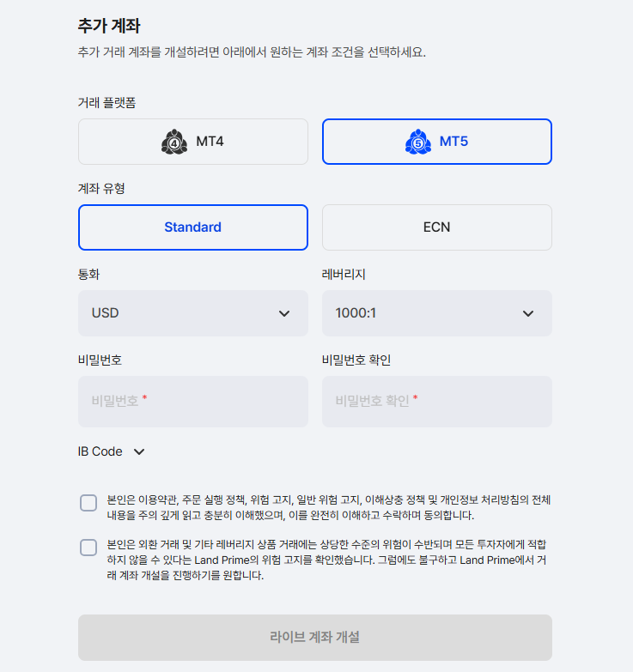Focus the 비밀번호 확인 confirm password field
The height and width of the screenshot is (672, 633).
(437, 402)
